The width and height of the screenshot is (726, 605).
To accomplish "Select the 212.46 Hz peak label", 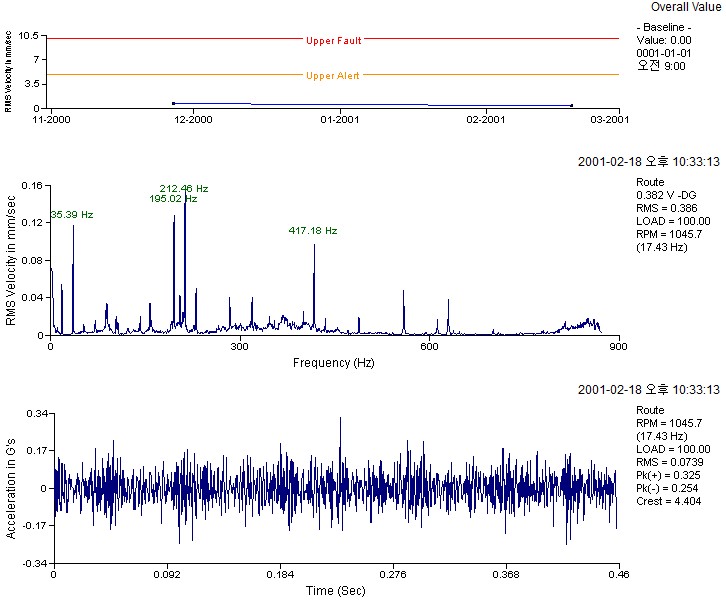I will coord(184,188).
